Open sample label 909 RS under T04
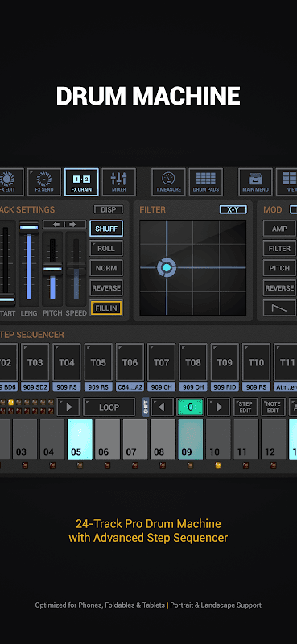 pyautogui.click(x=67, y=387)
